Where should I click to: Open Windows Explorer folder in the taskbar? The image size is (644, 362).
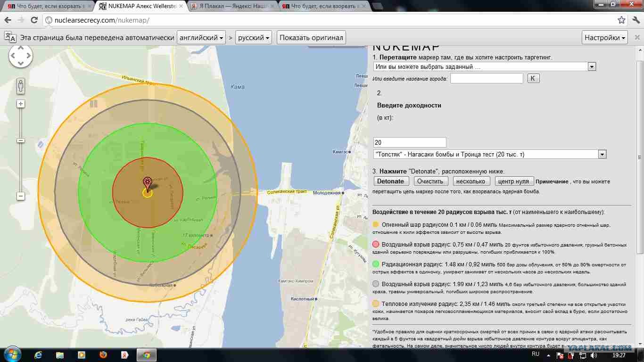60,355
